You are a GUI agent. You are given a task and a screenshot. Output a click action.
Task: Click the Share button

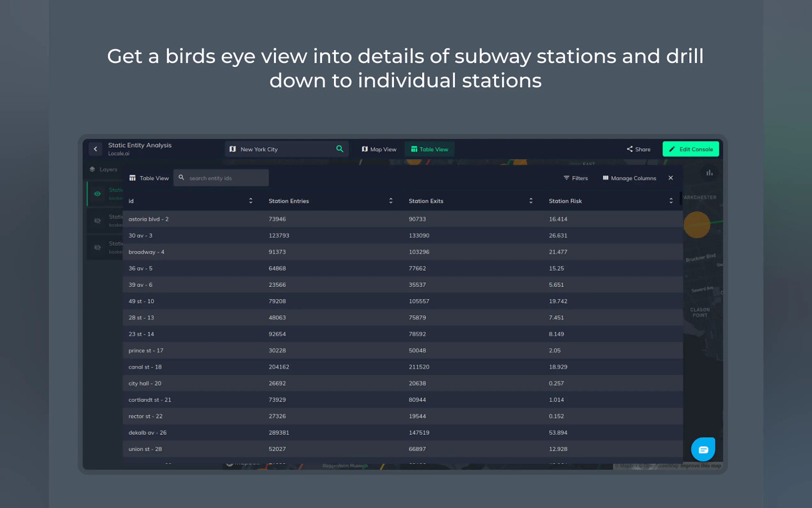pyautogui.click(x=638, y=149)
